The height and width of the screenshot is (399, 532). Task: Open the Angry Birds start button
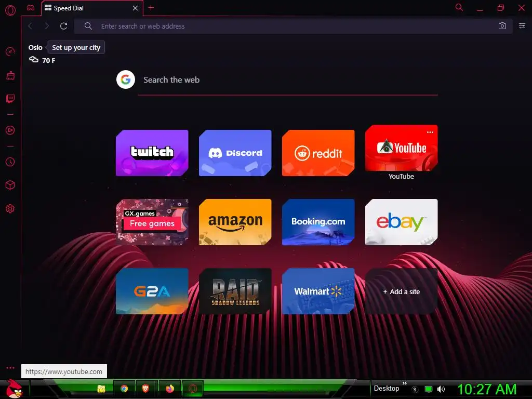[14, 389]
